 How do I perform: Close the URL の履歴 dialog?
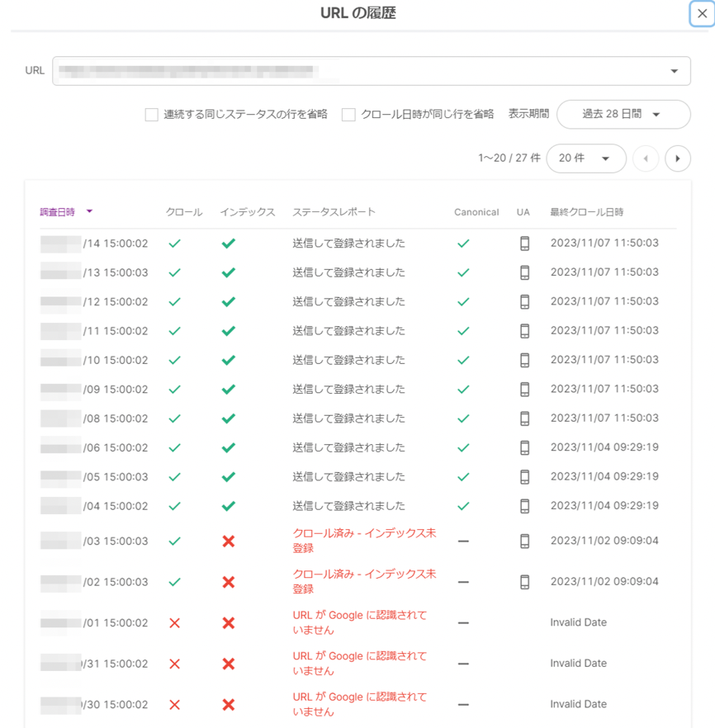pos(703,13)
